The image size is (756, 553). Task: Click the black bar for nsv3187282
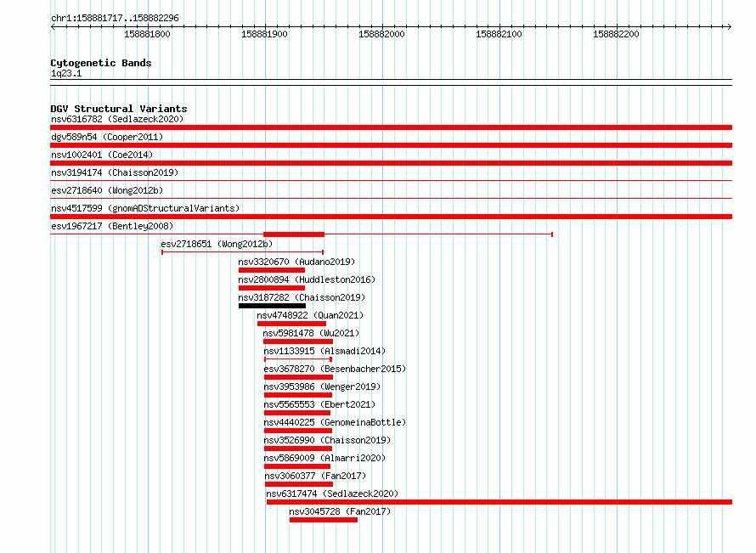272,306
